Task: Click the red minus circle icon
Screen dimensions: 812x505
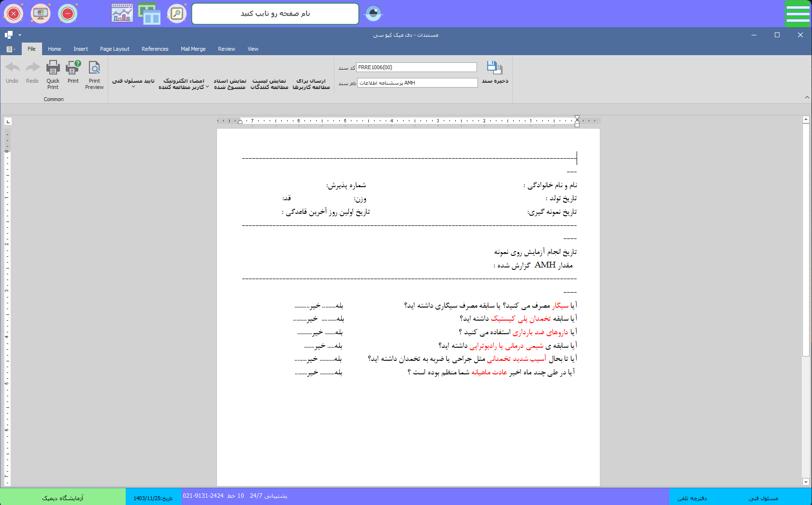Action: tap(68, 14)
